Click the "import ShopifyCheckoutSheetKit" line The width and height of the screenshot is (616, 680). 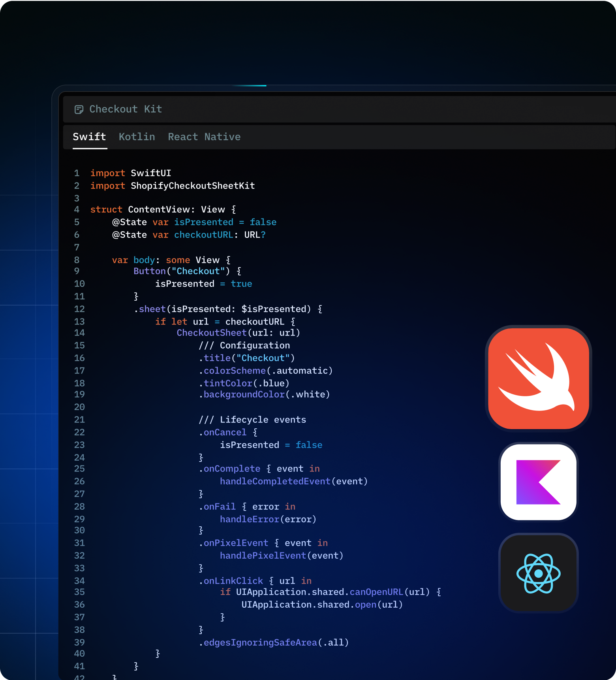[173, 186]
